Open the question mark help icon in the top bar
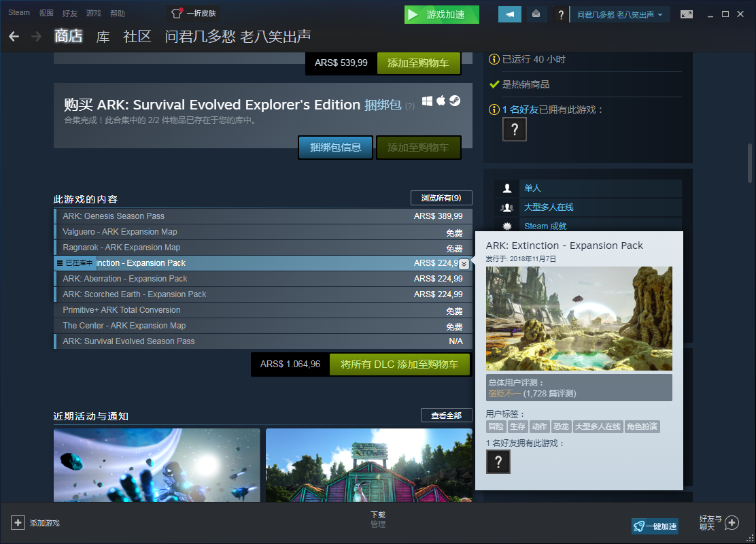 [x=560, y=14]
